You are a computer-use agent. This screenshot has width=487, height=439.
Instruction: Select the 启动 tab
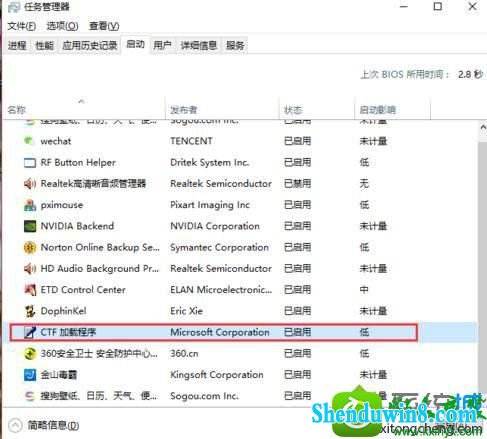[136, 44]
